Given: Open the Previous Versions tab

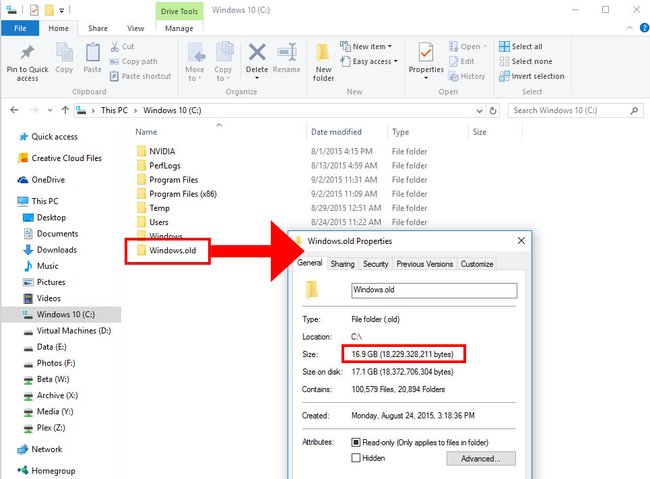Looking at the screenshot, I should pos(424,264).
